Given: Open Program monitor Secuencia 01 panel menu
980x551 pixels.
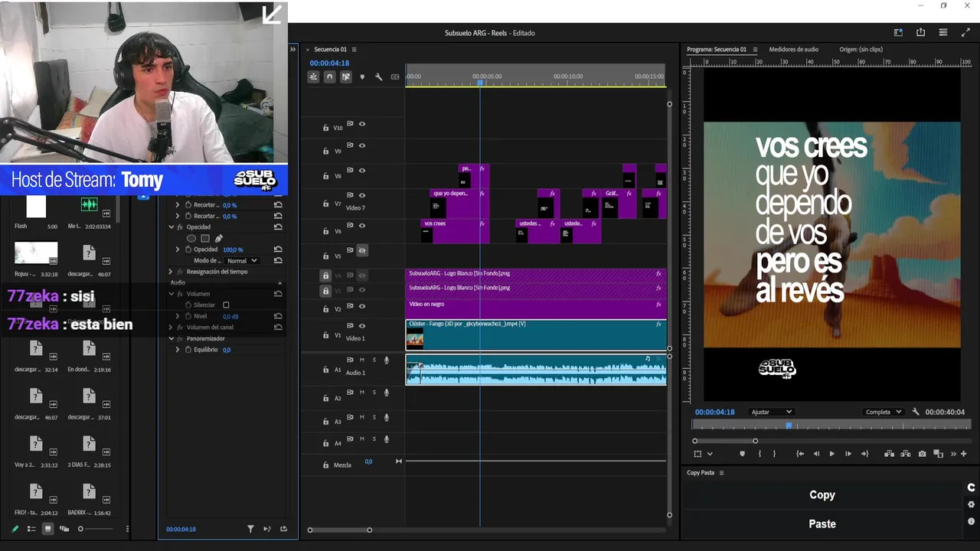Looking at the screenshot, I should point(755,49).
